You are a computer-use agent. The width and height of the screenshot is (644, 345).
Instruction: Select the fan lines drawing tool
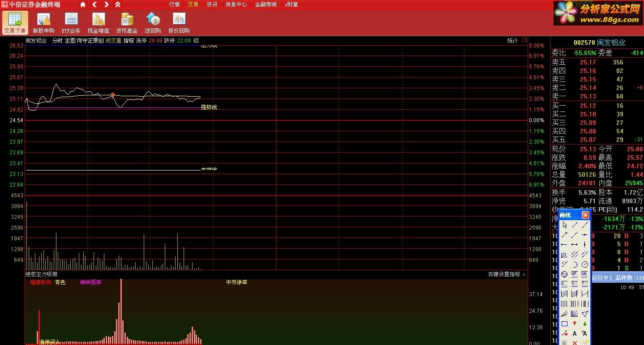coord(575,314)
